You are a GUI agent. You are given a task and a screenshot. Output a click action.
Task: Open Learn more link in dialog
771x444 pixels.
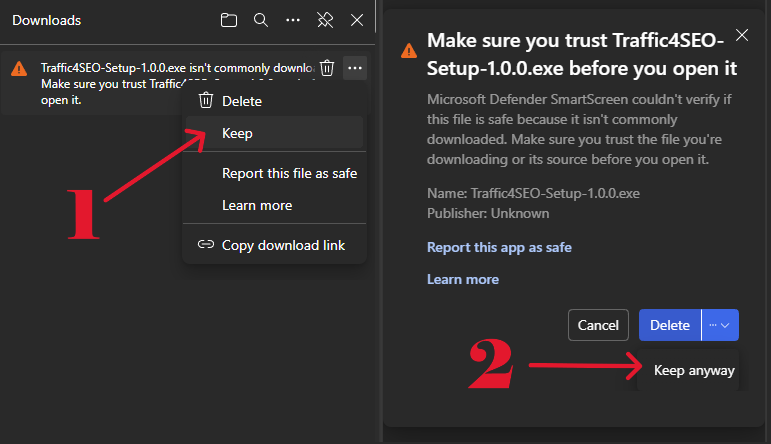(x=463, y=279)
